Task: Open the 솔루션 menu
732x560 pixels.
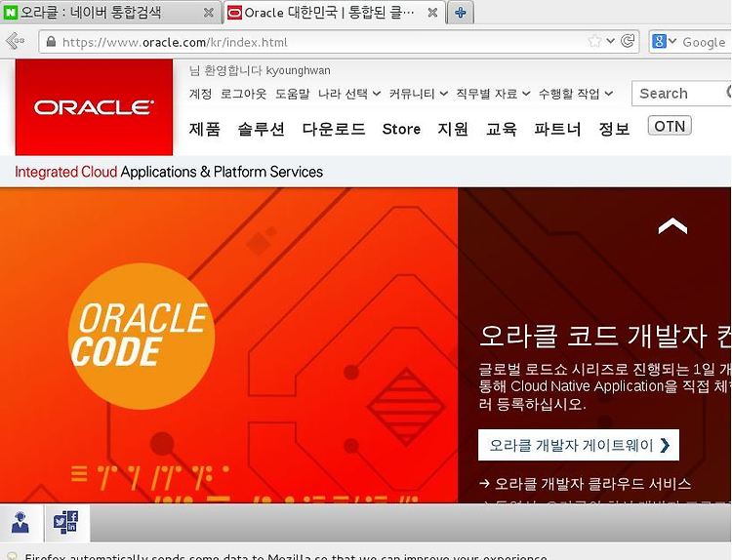Action: point(261,129)
